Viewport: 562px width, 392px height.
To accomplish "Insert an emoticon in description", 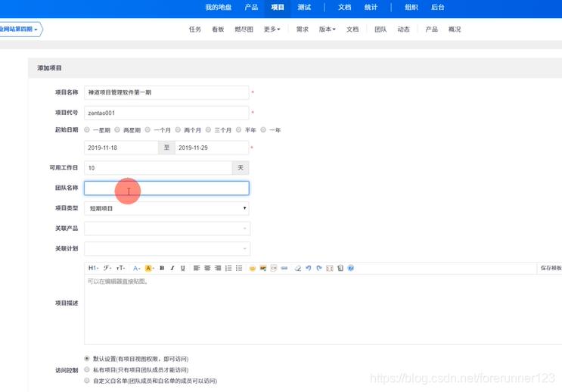I will (x=253, y=268).
